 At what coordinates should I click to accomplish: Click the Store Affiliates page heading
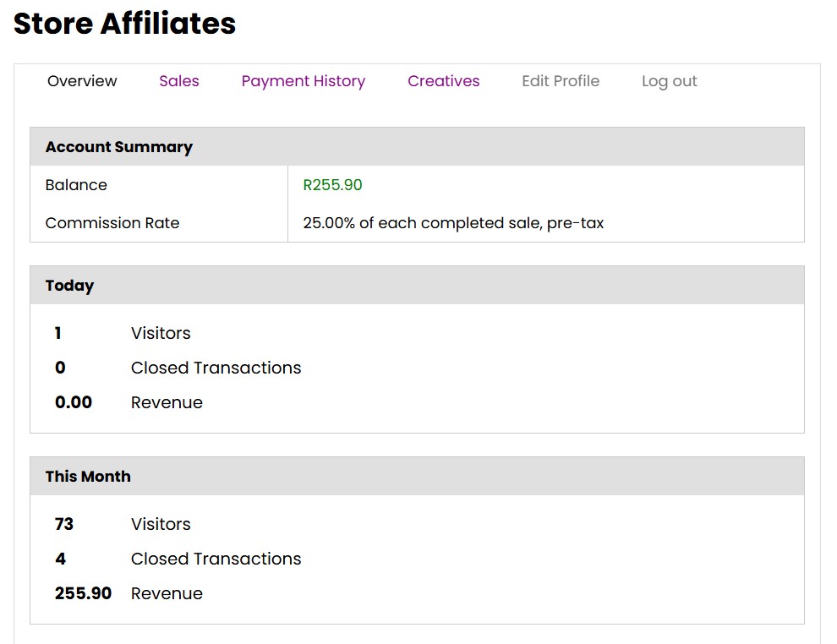pos(125,24)
